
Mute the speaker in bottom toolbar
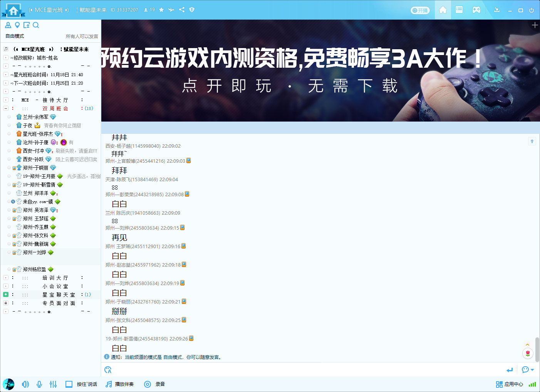[x=25, y=384]
